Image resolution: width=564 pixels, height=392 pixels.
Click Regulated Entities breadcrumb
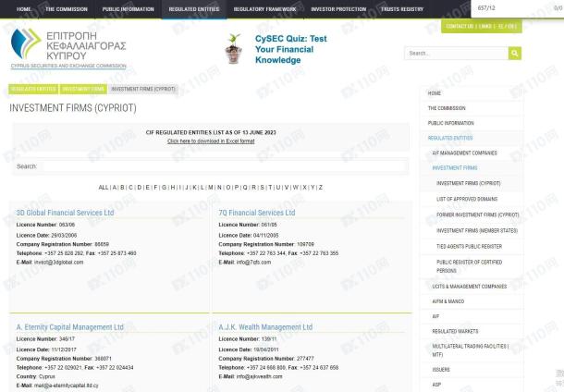click(x=33, y=89)
